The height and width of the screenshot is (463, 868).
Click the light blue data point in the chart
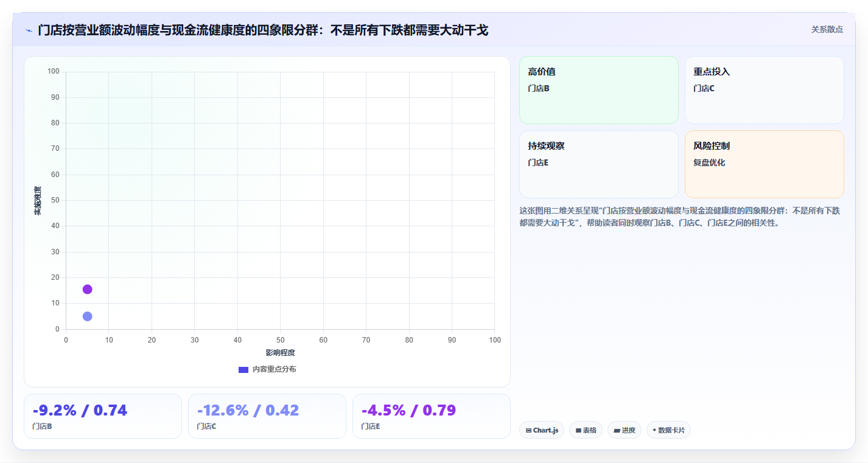click(87, 316)
